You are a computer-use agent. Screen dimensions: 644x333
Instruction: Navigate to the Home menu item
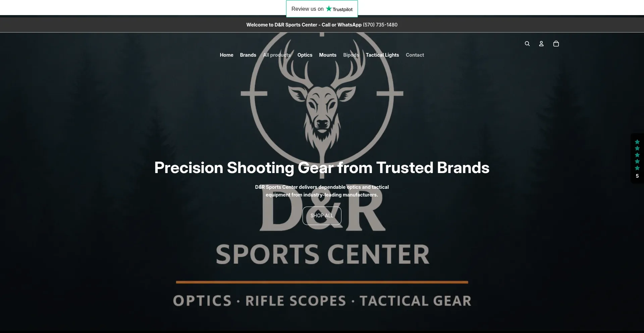226,55
